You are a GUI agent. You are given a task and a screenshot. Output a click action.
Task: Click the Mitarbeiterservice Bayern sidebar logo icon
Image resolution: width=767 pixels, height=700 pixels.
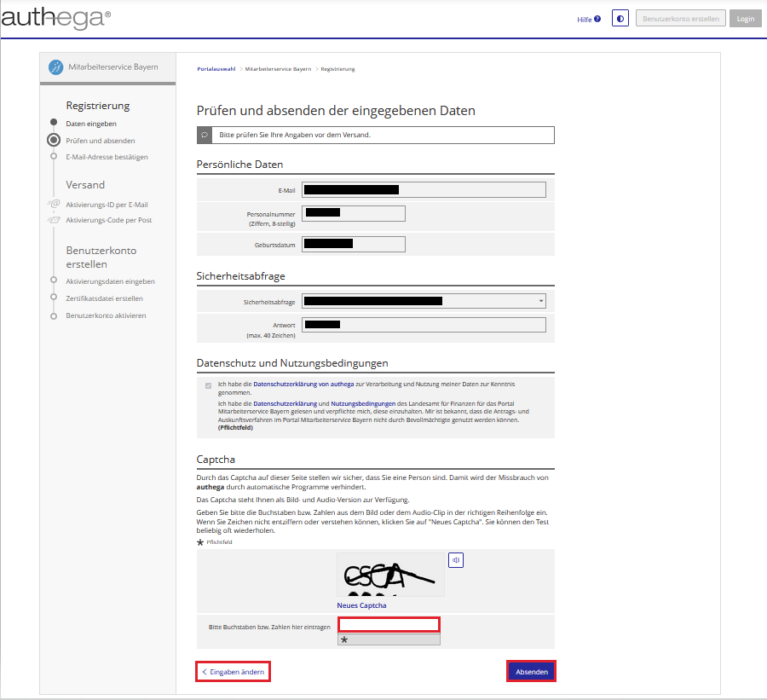pyautogui.click(x=55, y=67)
